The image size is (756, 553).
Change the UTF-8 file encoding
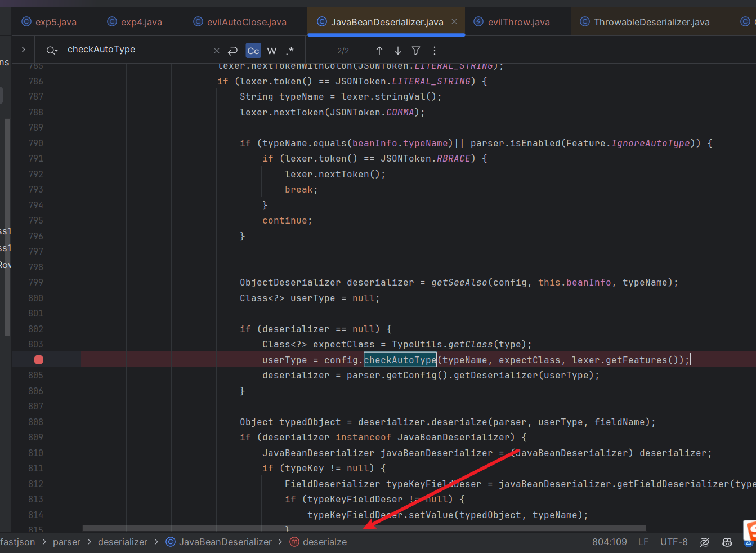[x=674, y=542]
